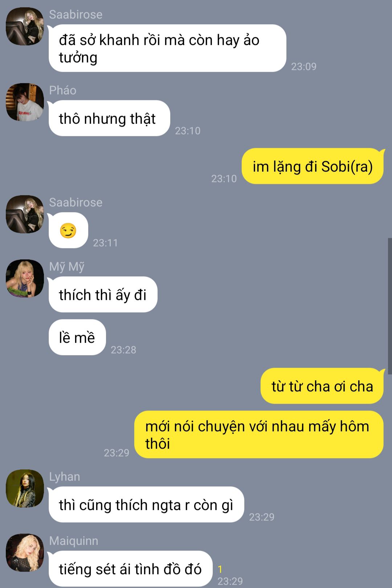Select "tiếng sét ái tình đồ đó" message
Viewport: 392px width, 588px height.
point(131,569)
